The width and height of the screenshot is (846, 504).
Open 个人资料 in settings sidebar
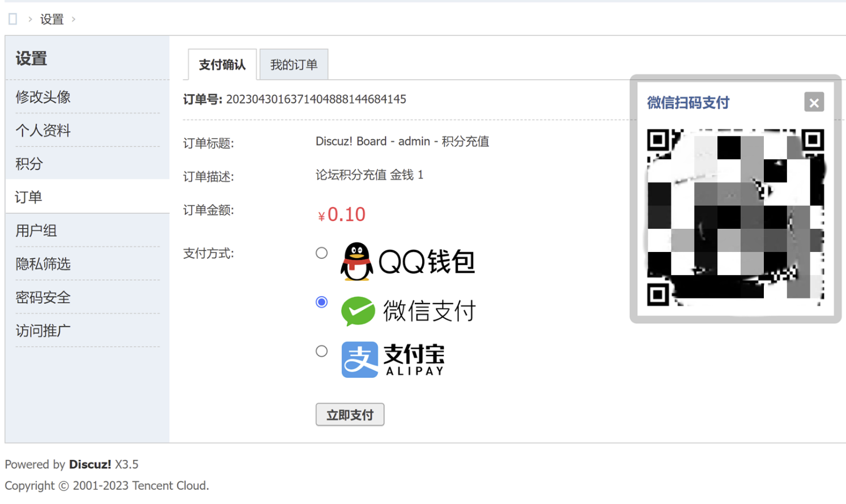(x=43, y=130)
